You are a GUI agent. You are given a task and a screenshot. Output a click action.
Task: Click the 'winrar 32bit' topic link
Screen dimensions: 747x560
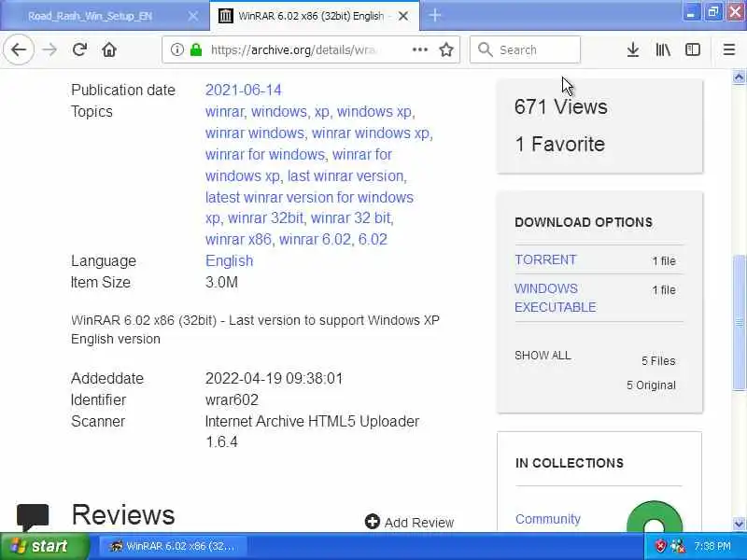coord(265,218)
